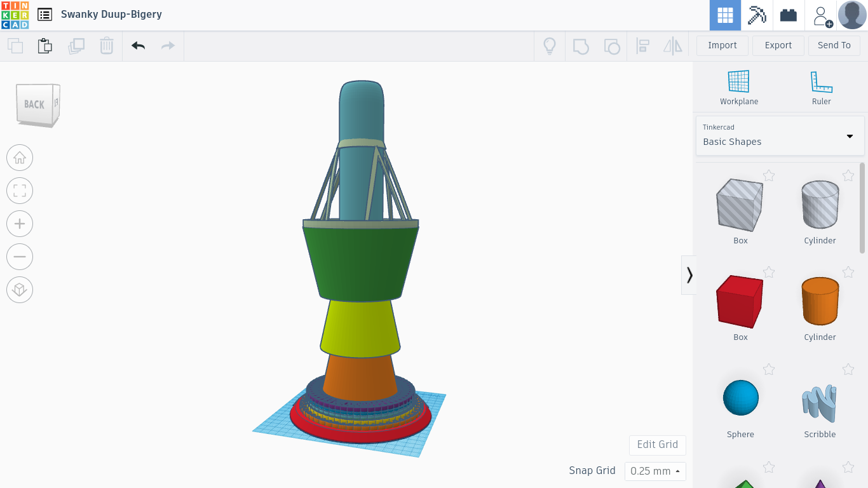The width and height of the screenshot is (868, 488).
Task: Favorite the Scribble with star
Action: pos(848,369)
